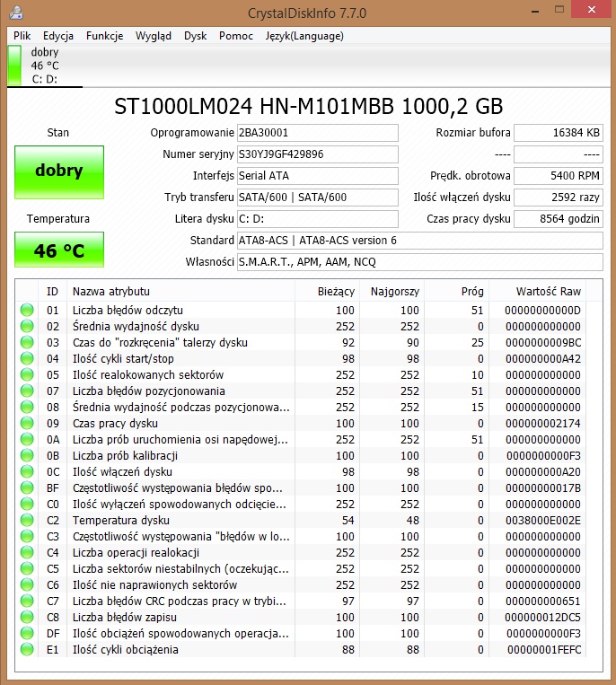
Task: Click the green status icon for attribute 07
Action: 27,391
